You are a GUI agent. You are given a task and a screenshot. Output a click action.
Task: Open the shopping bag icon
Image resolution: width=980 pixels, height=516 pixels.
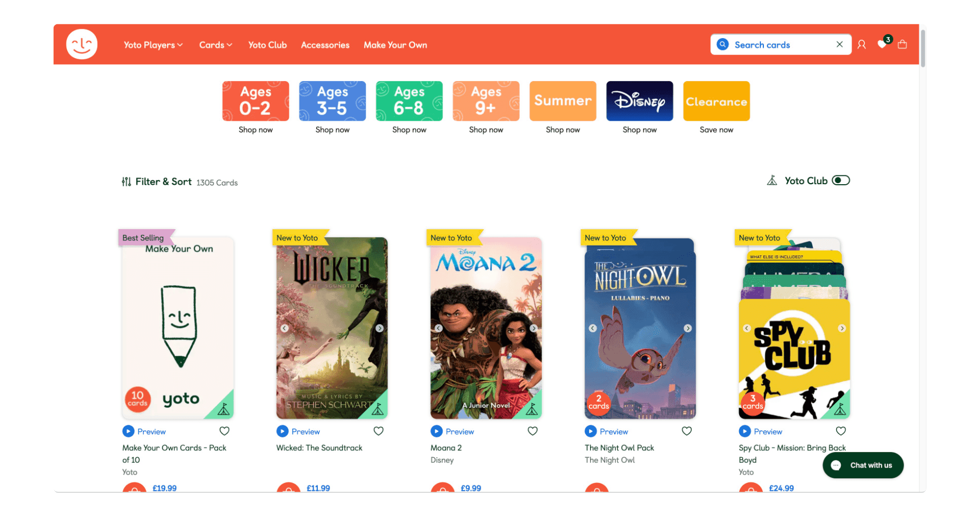pyautogui.click(x=902, y=44)
